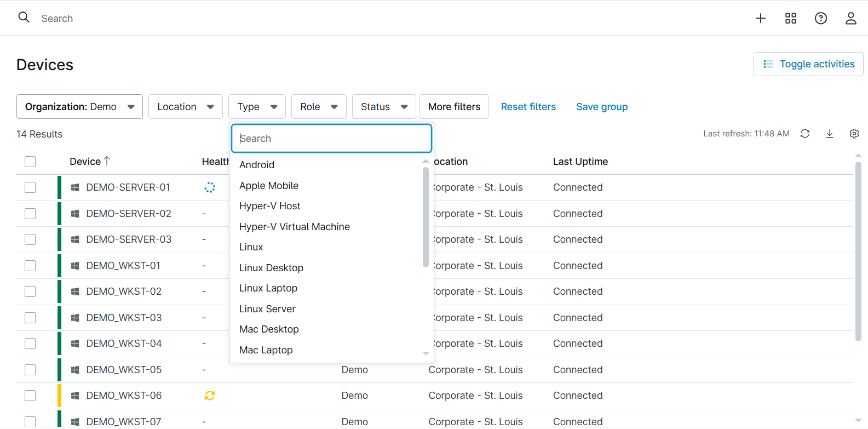The image size is (868, 429).
Task: Click the devices table vertical scrollbar
Action: [x=858, y=251]
